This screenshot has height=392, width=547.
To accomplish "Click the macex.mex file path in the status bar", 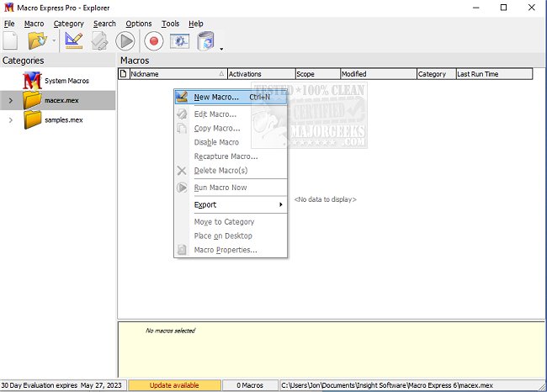I will click(387, 385).
